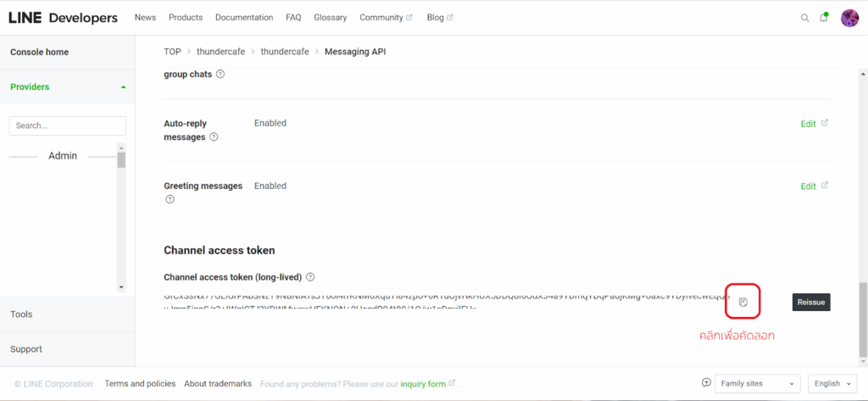
Task: Open the notifications bell icon
Action: tap(824, 18)
